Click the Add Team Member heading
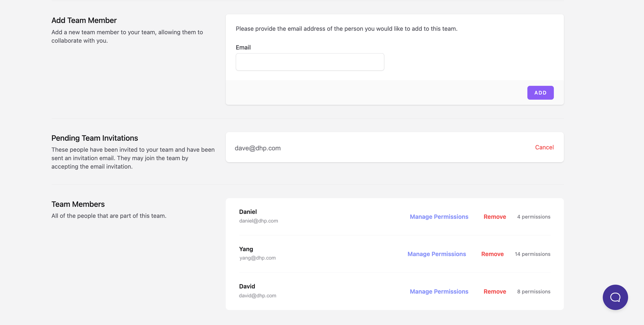Viewport: 644px width, 325px height. tap(84, 20)
